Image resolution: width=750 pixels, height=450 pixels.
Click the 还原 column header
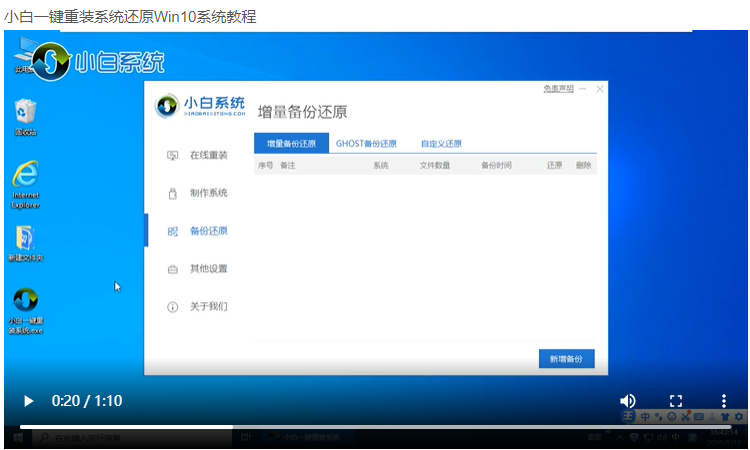coord(554,165)
